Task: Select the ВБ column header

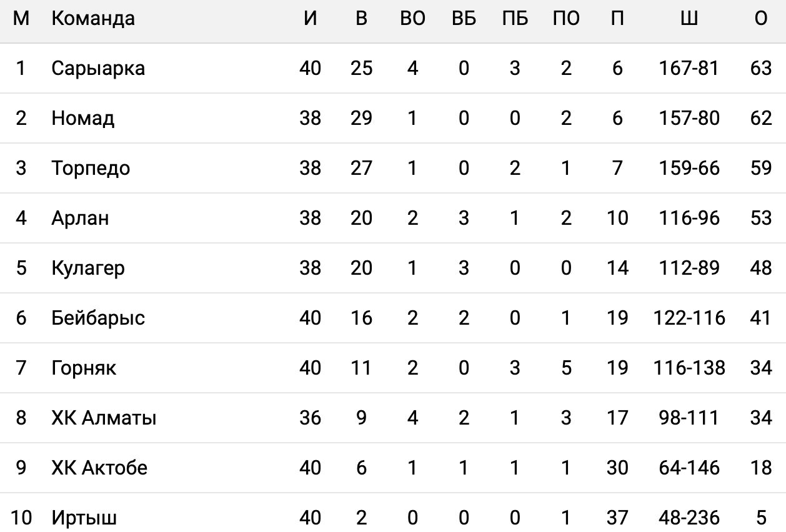Action: 464,19
